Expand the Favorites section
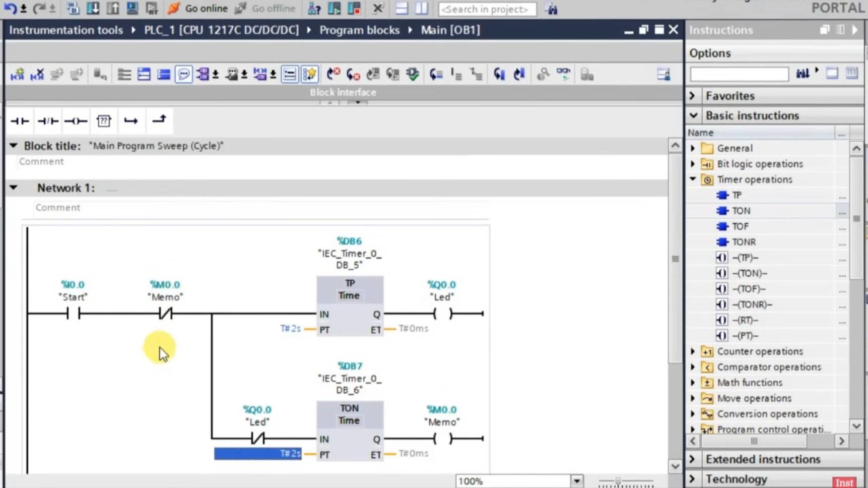Screen dimensions: 868x488 click(692, 96)
